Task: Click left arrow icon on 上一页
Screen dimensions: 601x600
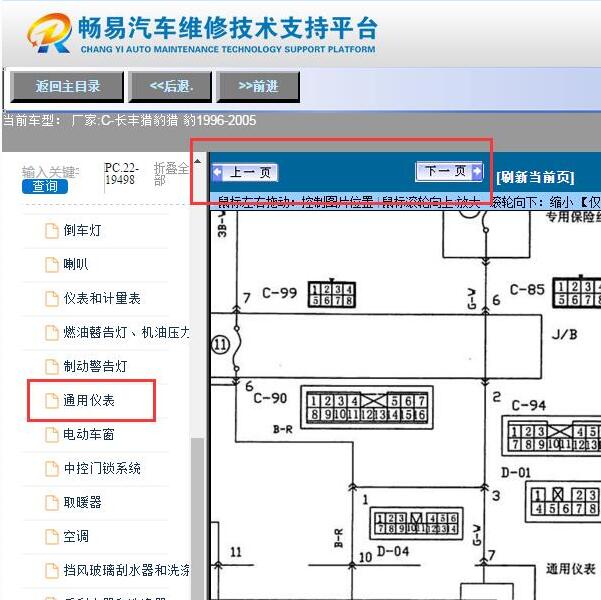Action: coord(218,172)
